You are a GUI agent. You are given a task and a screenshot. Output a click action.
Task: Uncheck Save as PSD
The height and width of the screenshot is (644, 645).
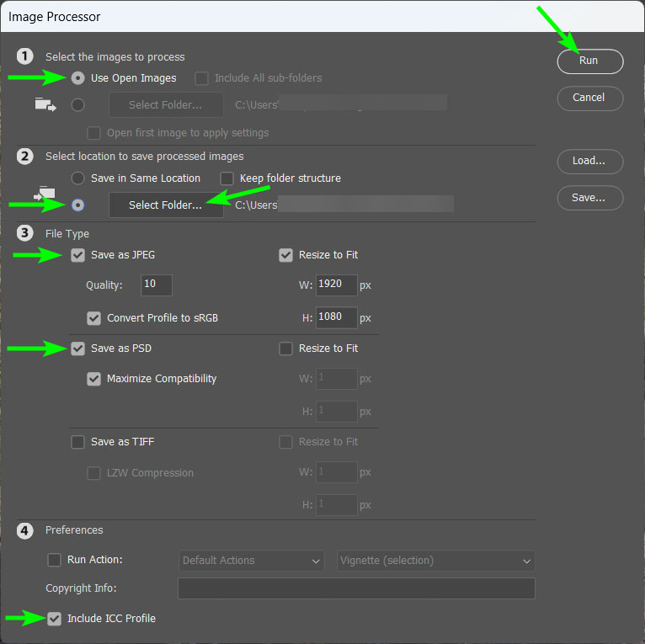pos(77,349)
